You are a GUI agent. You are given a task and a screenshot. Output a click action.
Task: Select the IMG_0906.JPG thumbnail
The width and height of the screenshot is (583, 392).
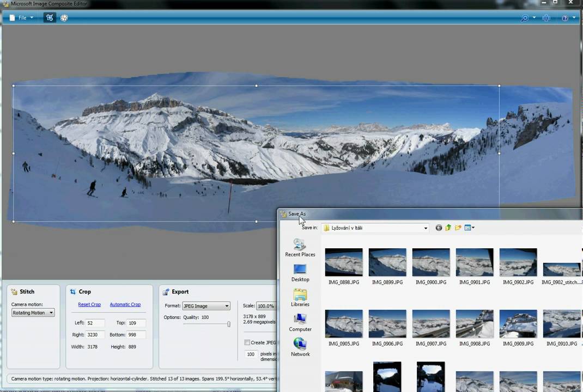click(387, 323)
